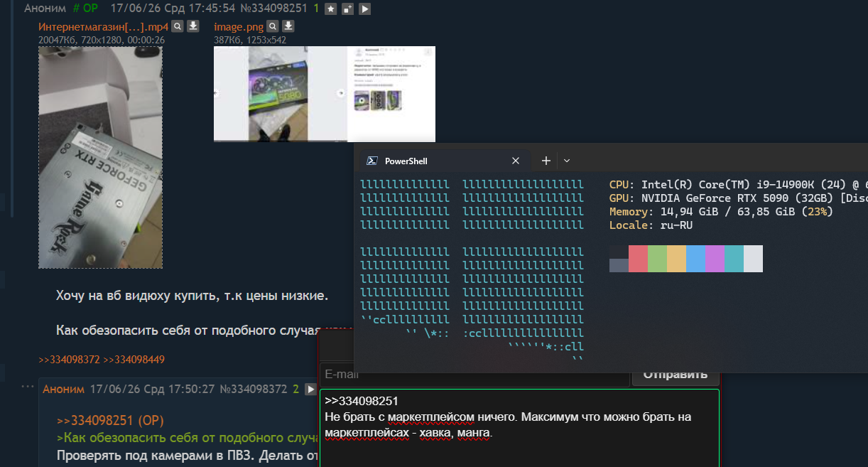Click the CPU line in PowerShell output

click(739, 185)
